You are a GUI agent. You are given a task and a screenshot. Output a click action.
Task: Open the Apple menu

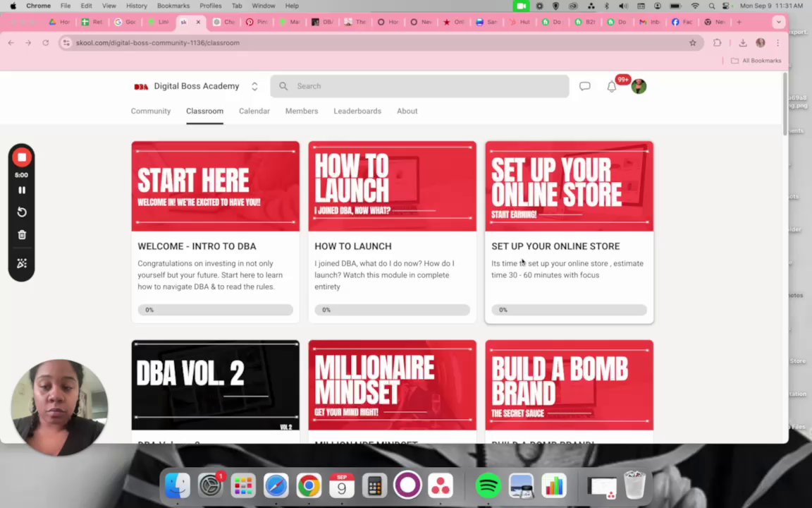pyautogui.click(x=13, y=6)
